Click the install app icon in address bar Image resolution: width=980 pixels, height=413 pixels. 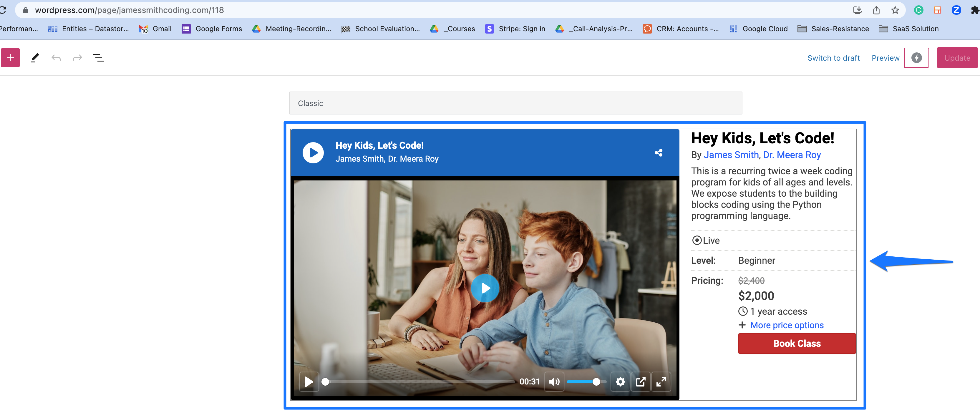(x=857, y=10)
